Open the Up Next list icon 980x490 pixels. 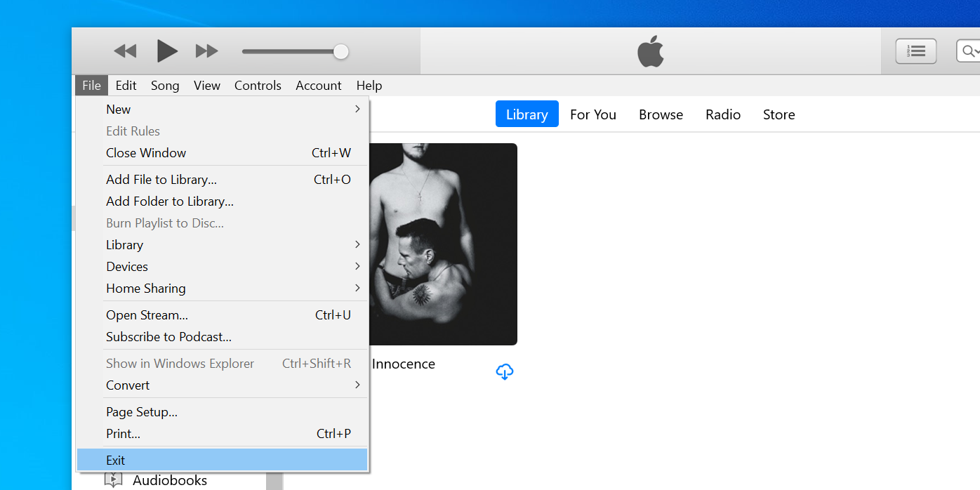click(915, 51)
